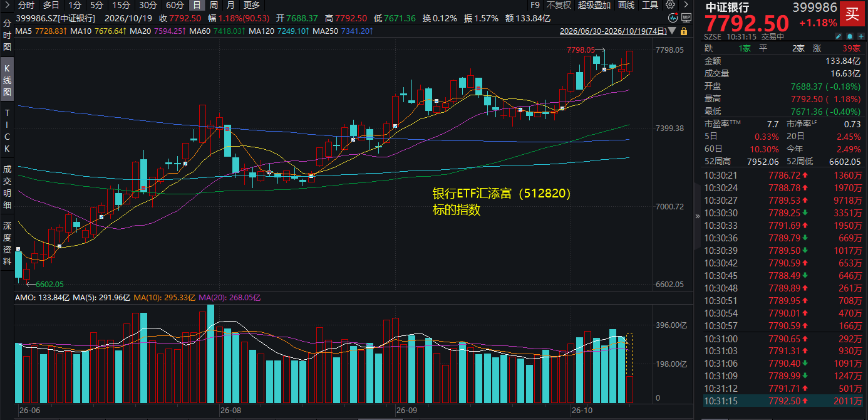Open the 工具 tools menu
The width and height of the screenshot is (868, 420).
pyautogui.click(x=651, y=5)
